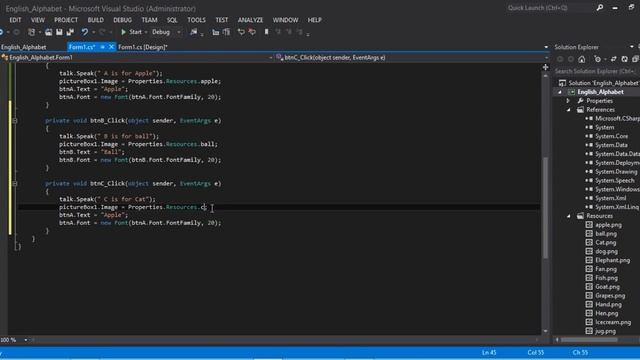Click the Solution Explorer pending changes filter icon
The image size is (640, 360).
598,59
